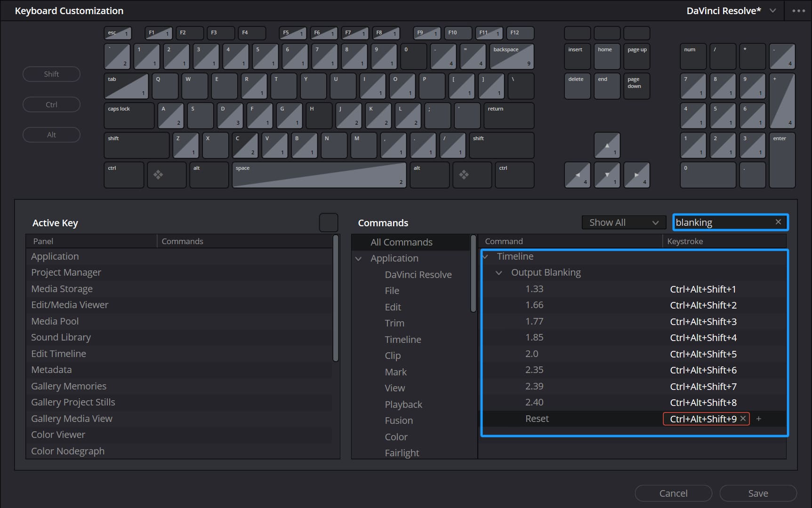The image size is (812, 508).
Task: Select the Color command category
Action: [396, 437]
